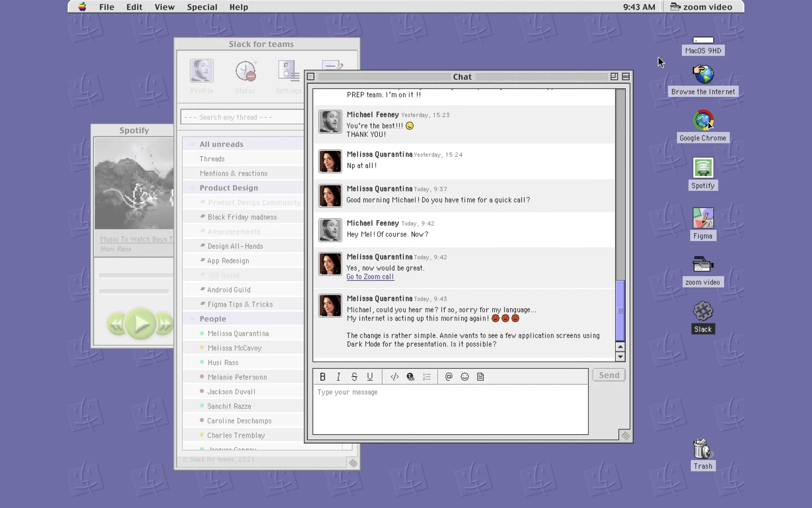Image resolution: width=812 pixels, height=508 pixels.
Task: Open chat with Caroline Deschamps
Action: tap(243, 421)
